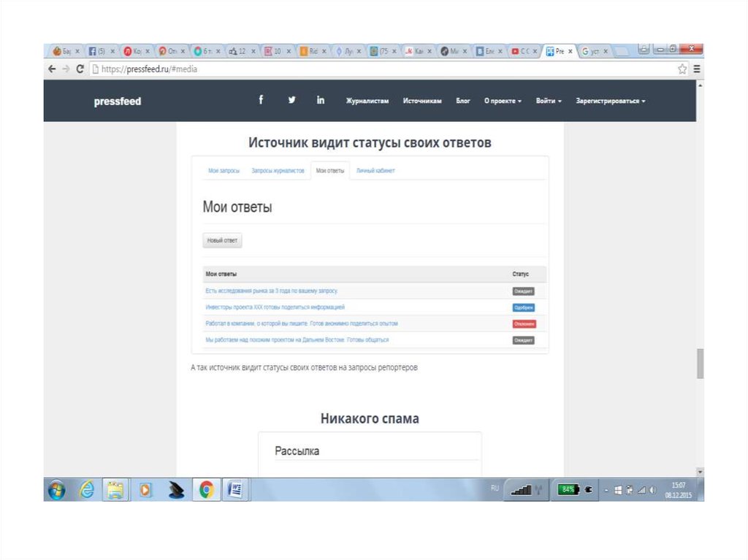This screenshot has height=560, width=748.
Task: Go back with the browser back arrow
Action: click(x=52, y=69)
